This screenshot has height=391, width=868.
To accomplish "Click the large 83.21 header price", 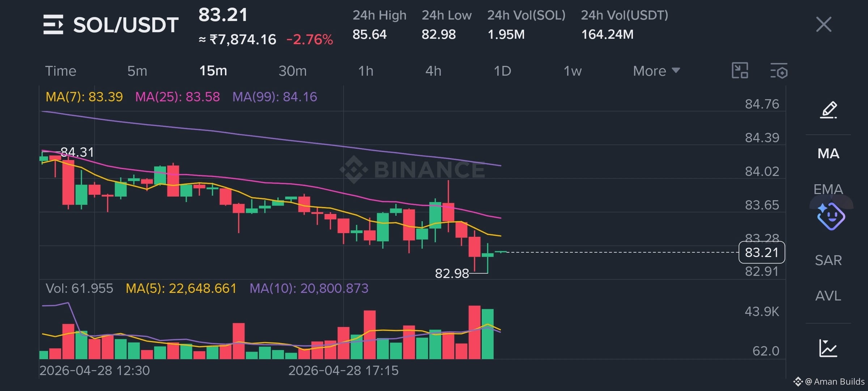I will pos(223,15).
